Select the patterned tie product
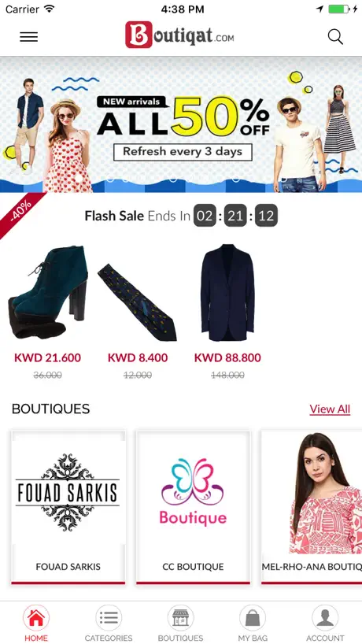362x644 pixels. coord(137,302)
